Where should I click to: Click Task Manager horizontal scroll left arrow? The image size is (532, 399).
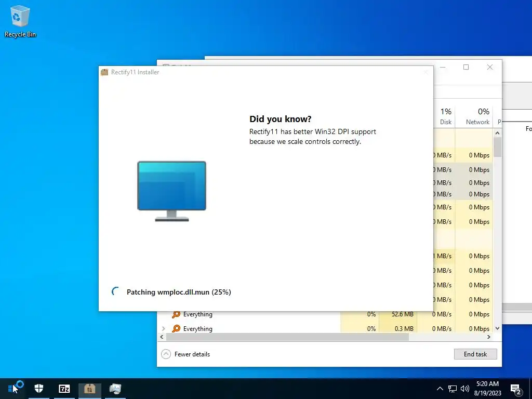pyautogui.click(x=162, y=337)
